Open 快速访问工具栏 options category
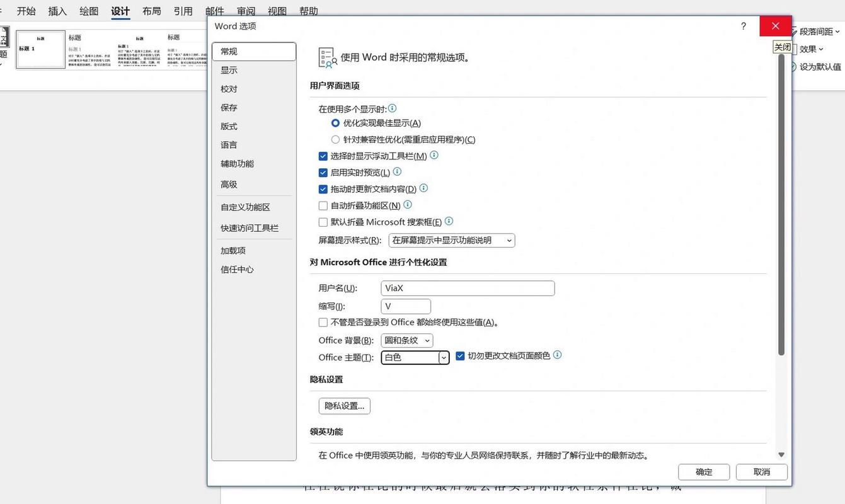Image resolution: width=845 pixels, height=504 pixels. (x=254, y=228)
